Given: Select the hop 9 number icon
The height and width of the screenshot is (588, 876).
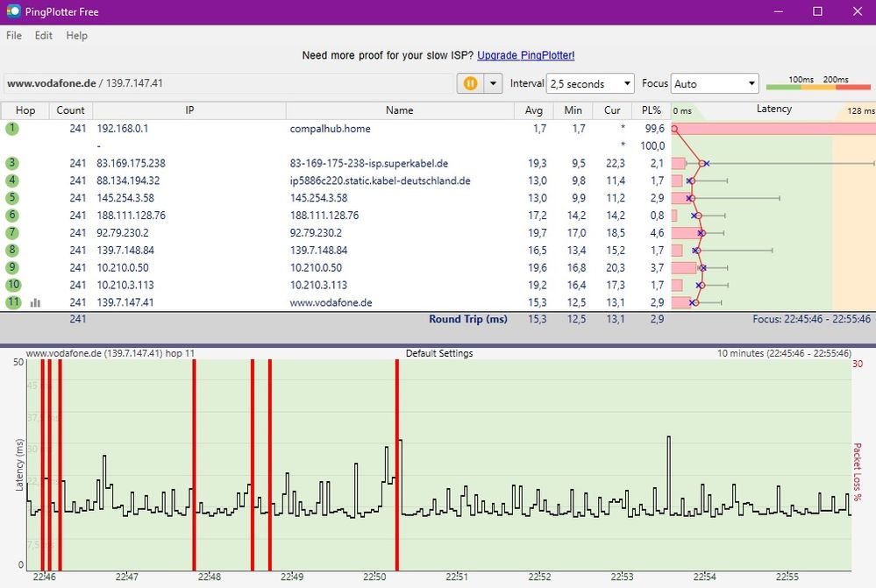Looking at the screenshot, I should click(12, 267).
